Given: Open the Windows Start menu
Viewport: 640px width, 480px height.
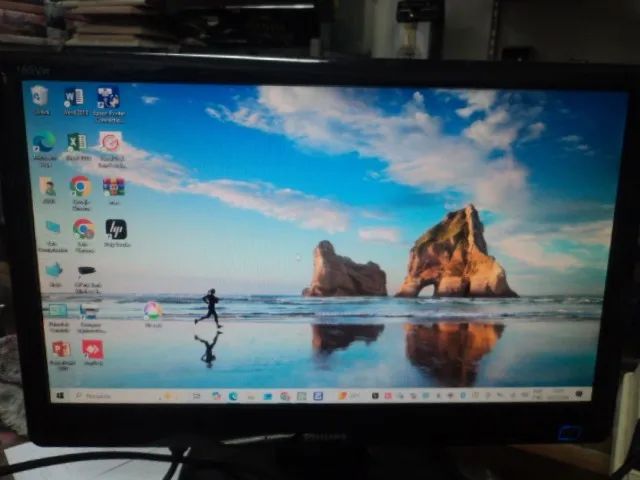Looking at the screenshot, I should tap(60, 396).
